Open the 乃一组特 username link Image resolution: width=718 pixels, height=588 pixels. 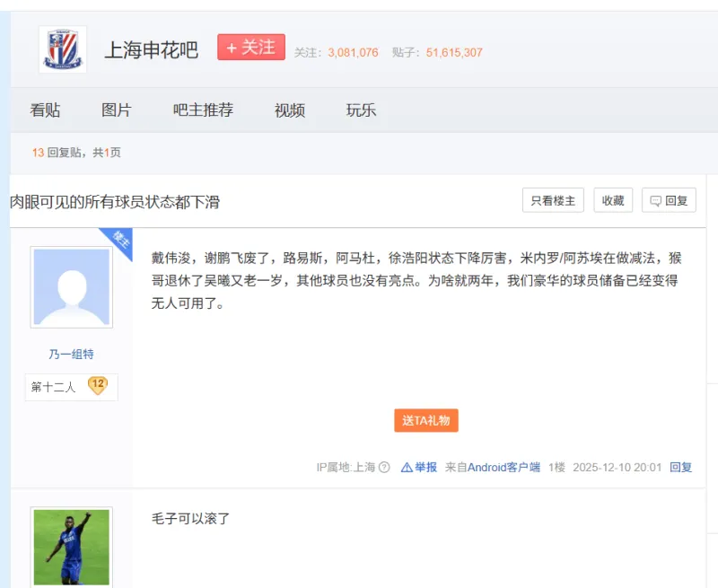coord(71,355)
